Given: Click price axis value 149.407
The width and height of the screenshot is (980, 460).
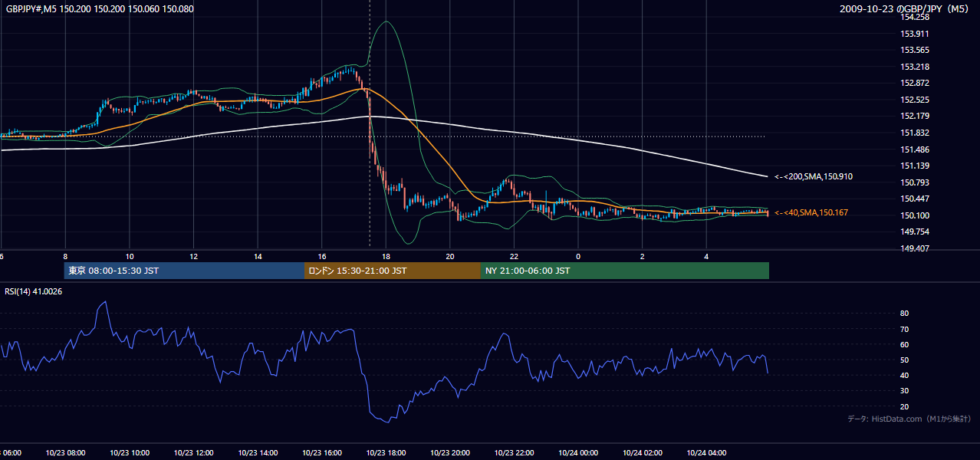Looking at the screenshot, I should click(x=916, y=248).
